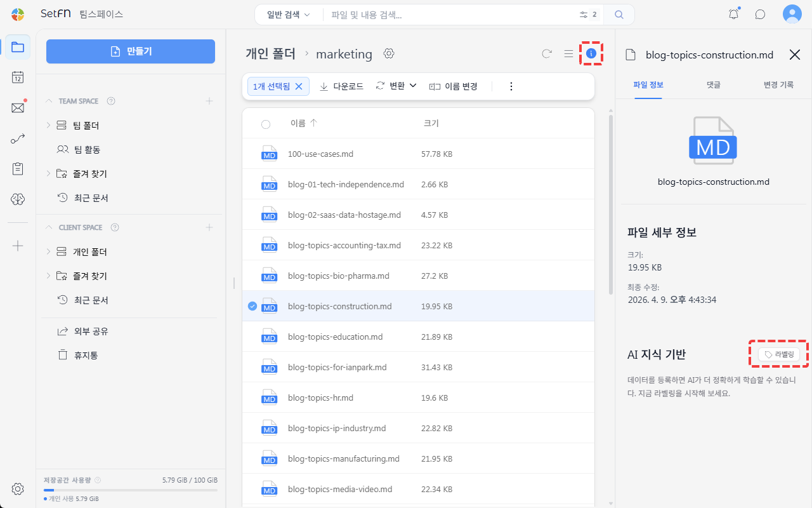The width and height of the screenshot is (812, 508).
Task: Add item to CLIENT SPACE plus
Action: click(209, 227)
